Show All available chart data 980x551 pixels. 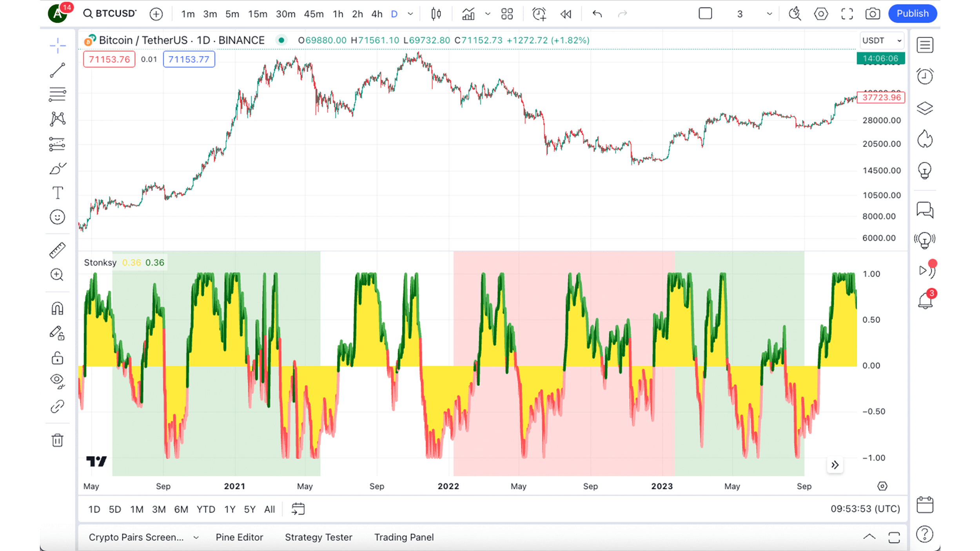tap(270, 509)
